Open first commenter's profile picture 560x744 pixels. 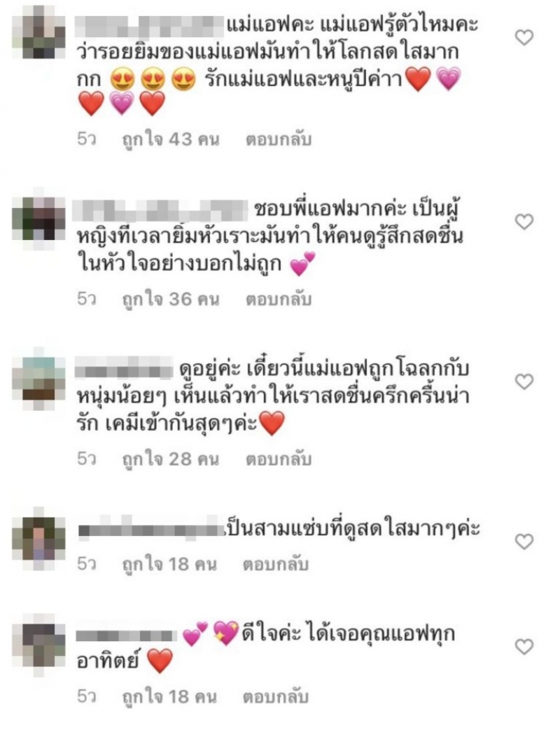(x=39, y=32)
